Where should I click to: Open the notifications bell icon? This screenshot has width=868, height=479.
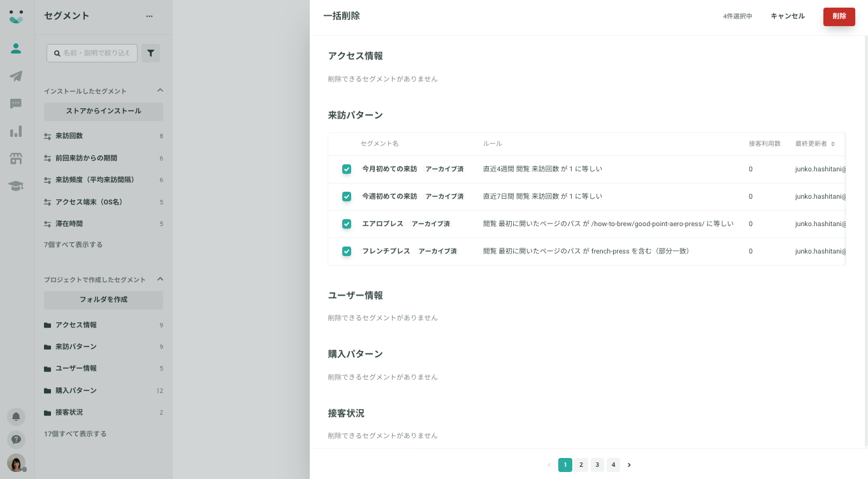tap(16, 417)
